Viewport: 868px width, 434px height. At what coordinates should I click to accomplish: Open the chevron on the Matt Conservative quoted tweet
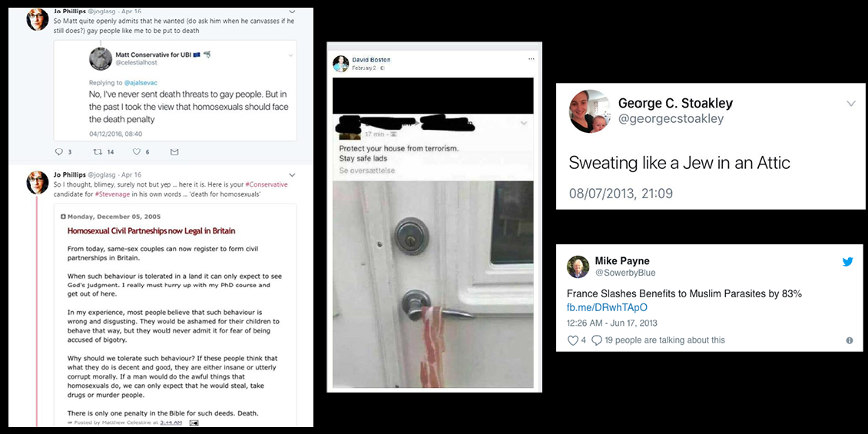point(290,55)
